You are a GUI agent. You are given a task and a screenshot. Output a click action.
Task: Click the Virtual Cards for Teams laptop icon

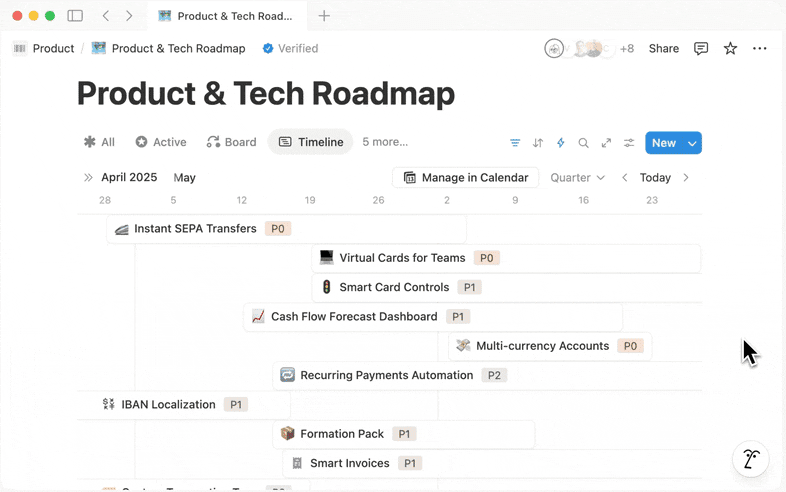tap(326, 257)
